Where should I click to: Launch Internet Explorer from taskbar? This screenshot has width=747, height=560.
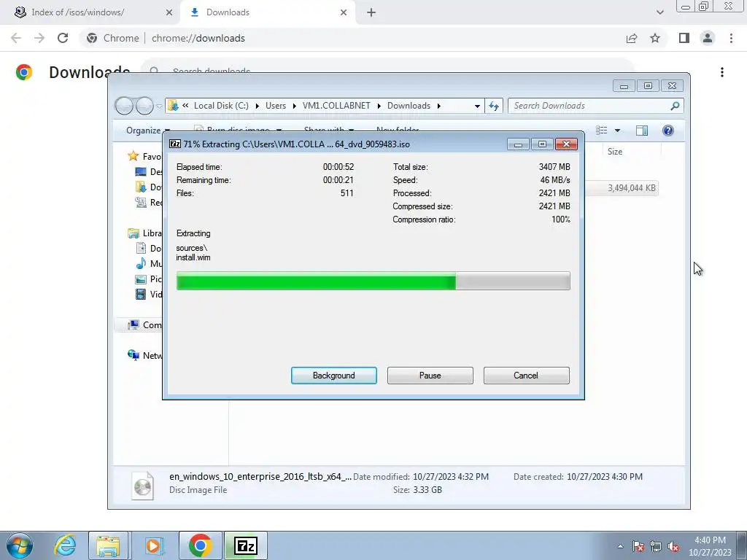65,545
